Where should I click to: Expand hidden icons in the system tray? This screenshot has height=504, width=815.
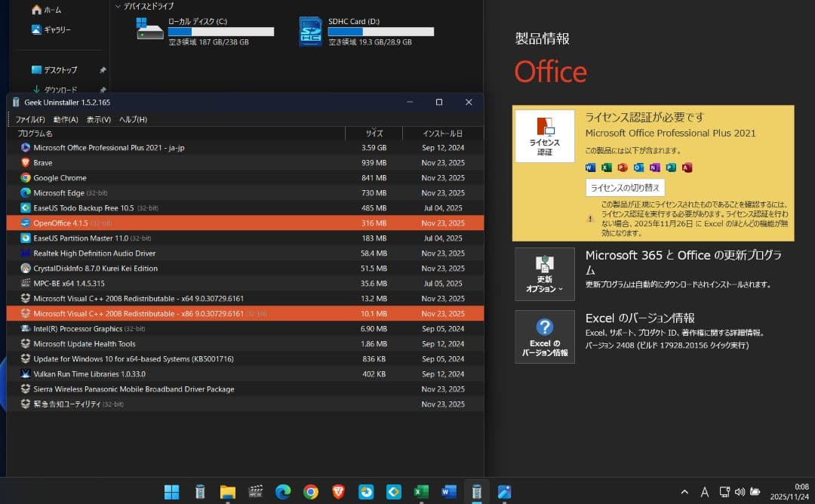[x=683, y=492]
